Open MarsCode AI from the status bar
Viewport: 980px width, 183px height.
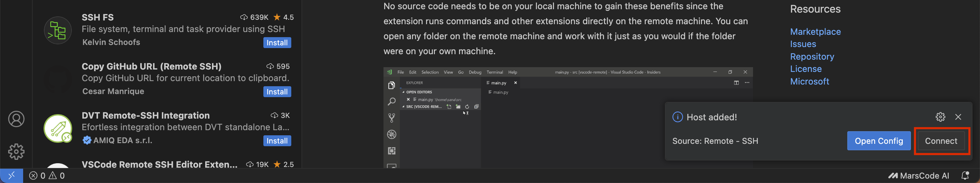918,176
